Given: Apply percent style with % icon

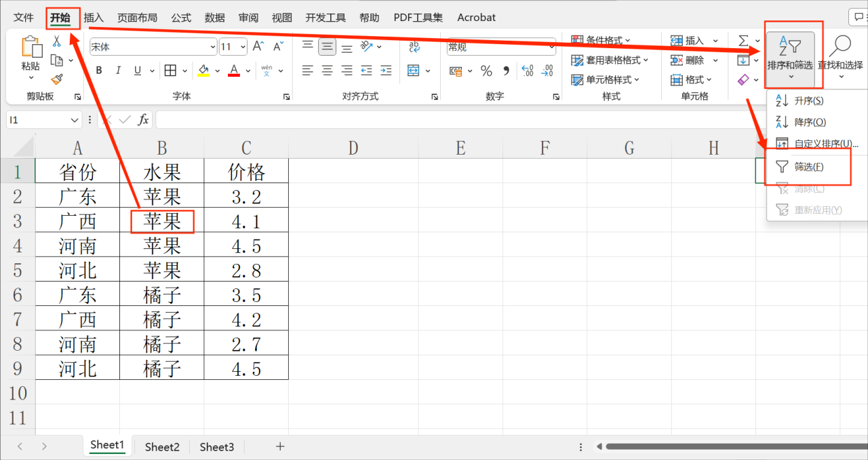Looking at the screenshot, I should pyautogui.click(x=486, y=71).
